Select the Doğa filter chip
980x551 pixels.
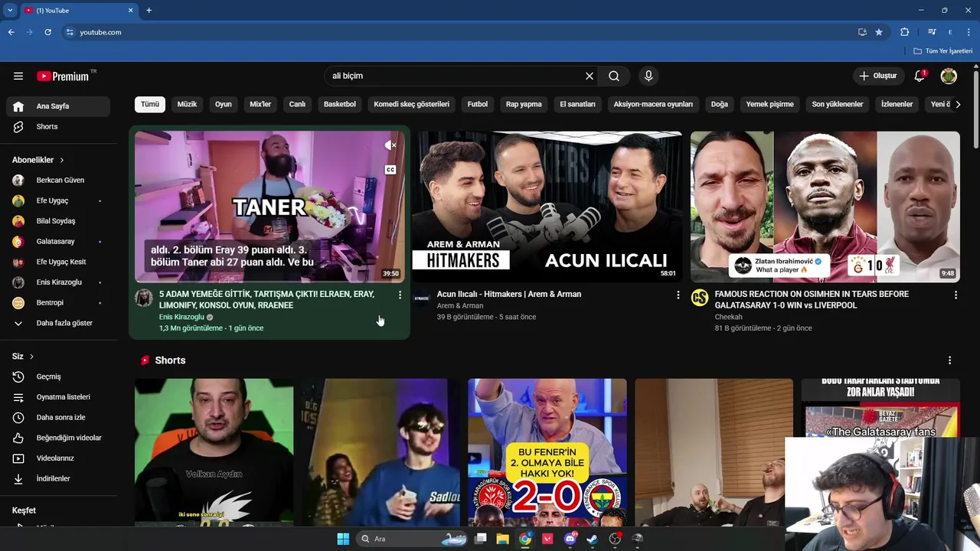[720, 104]
